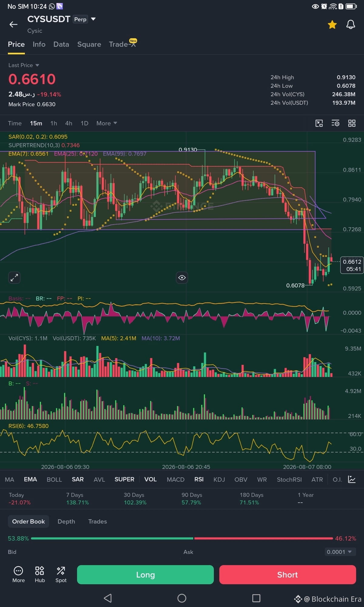
Task: Toggle the EMA indicator
Action: coord(30,480)
